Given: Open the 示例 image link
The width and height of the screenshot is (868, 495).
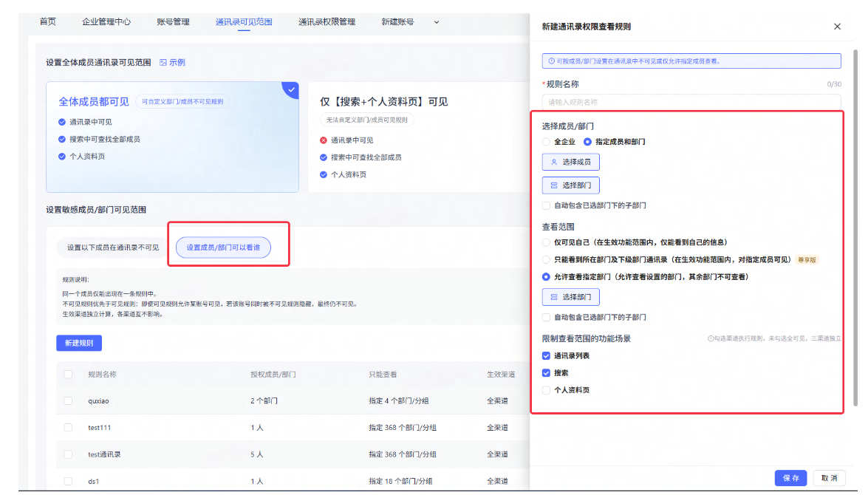Looking at the screenshot, I should (172, 63).
